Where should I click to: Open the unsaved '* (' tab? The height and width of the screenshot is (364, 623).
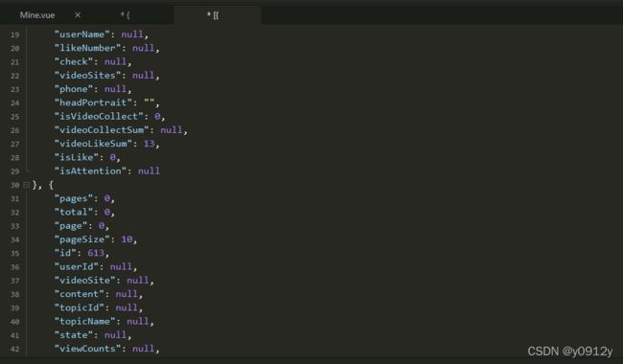pos(126,15)
